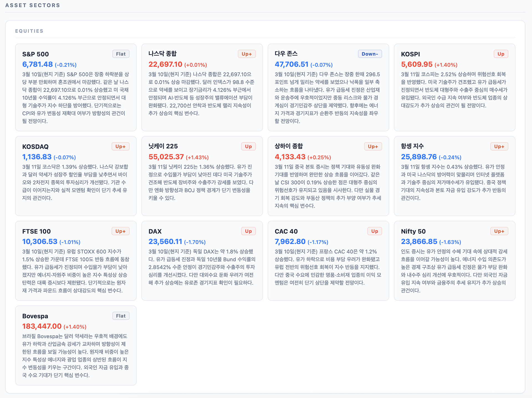
Task: Click the Up+ badge on Nifty 50 card
Action: click(499, 231)
